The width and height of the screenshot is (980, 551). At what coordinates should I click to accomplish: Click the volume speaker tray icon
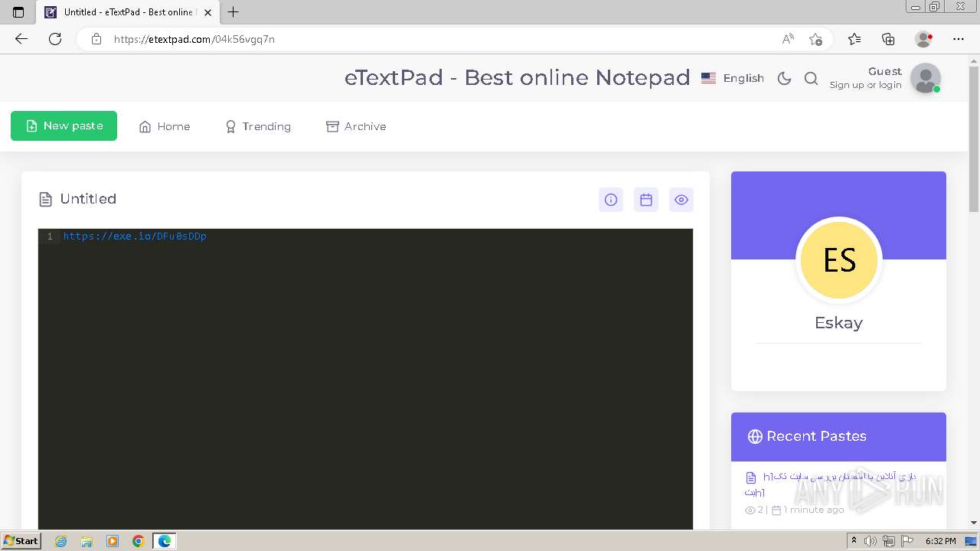click(871, 541)
